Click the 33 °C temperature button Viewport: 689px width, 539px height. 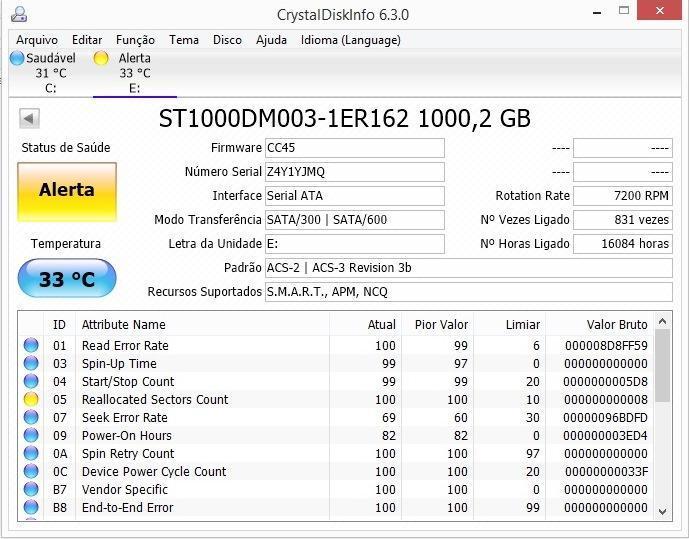pos(67,279)
